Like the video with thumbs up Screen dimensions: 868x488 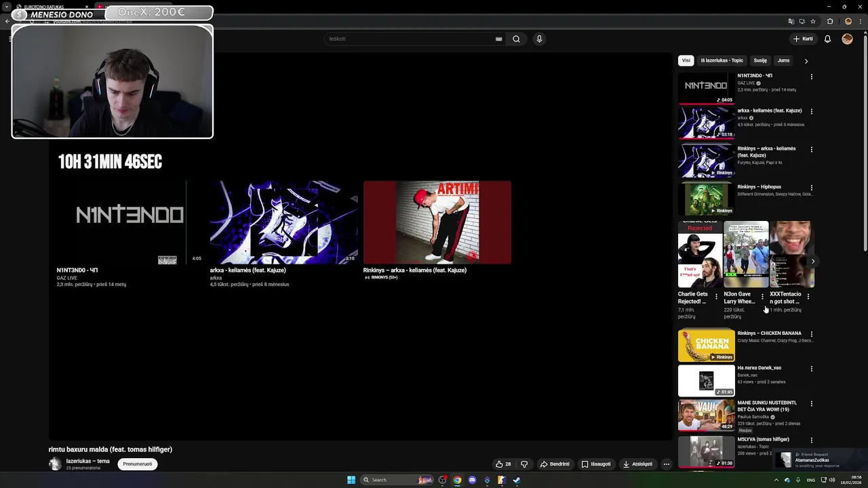coord(503,464)
